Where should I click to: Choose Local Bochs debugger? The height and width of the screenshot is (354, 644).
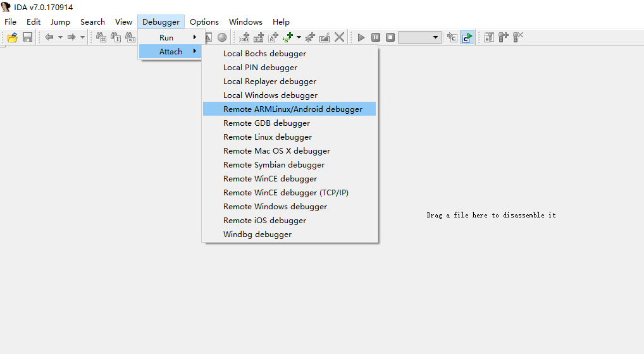[289, 53]
